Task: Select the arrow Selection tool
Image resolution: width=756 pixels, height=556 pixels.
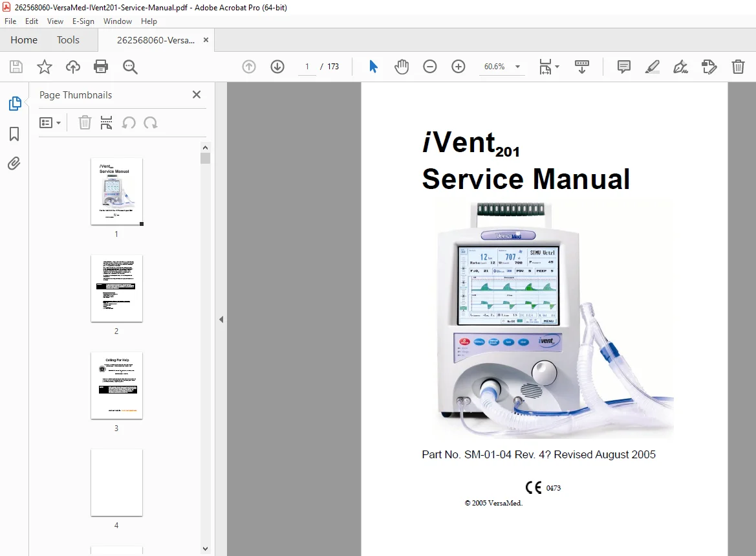Action: tap(373, 67)
